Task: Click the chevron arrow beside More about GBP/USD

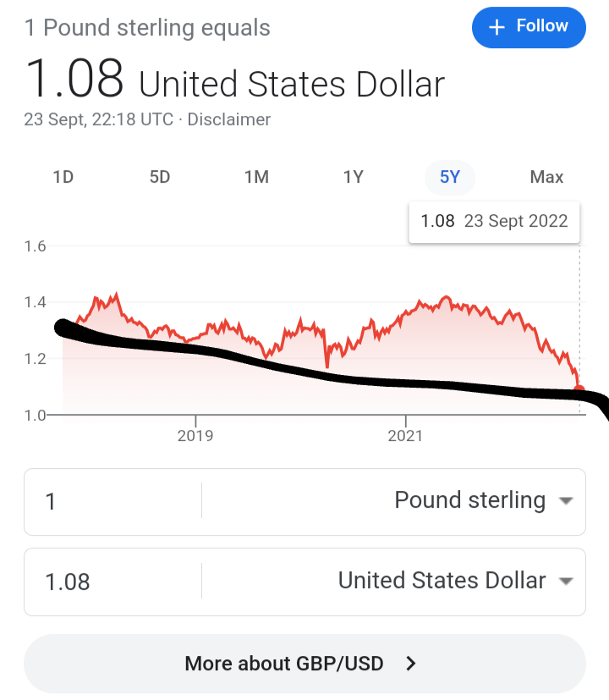Action: click(411, 663)
